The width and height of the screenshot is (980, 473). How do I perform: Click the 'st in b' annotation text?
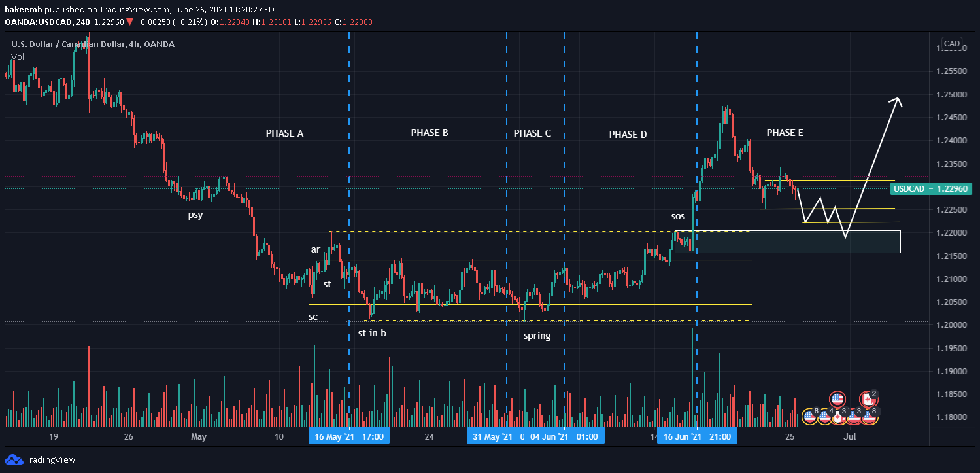coord(372,333)
